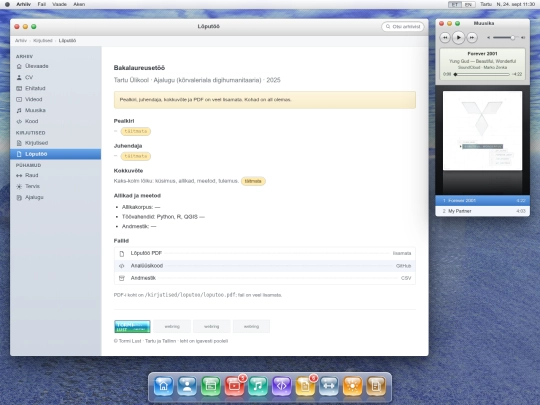The height and width of the screenshot is (405, 540).
Task: Open the Lõputöö PDF file row
Action: click(x=264, y=253)
